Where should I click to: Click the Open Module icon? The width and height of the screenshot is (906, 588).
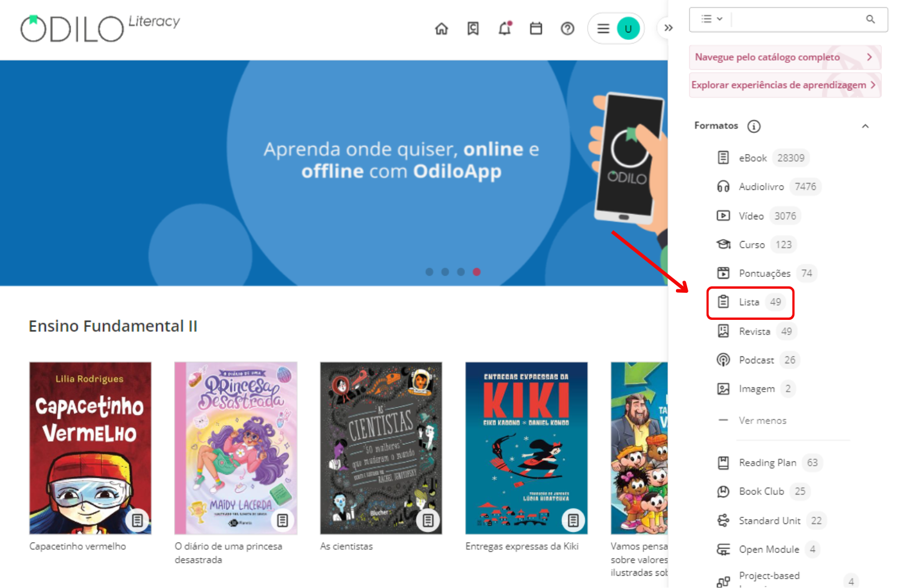pyautogui.click(x=723, y=549)
